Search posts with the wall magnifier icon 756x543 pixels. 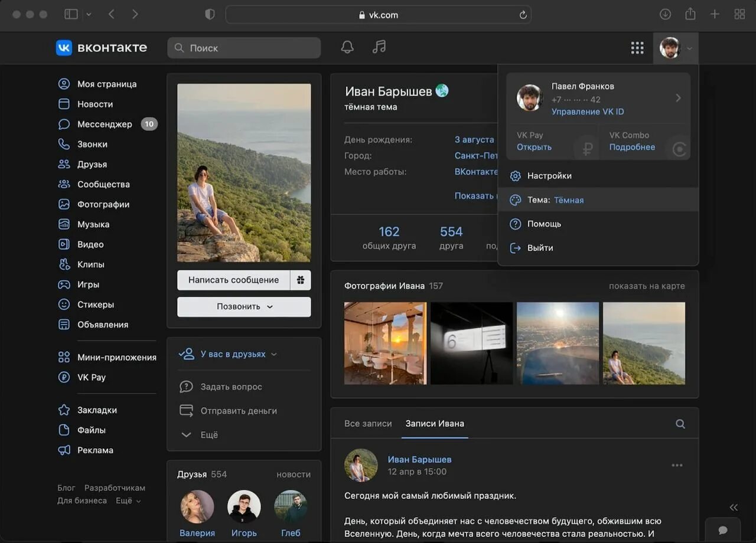(680, 424)
